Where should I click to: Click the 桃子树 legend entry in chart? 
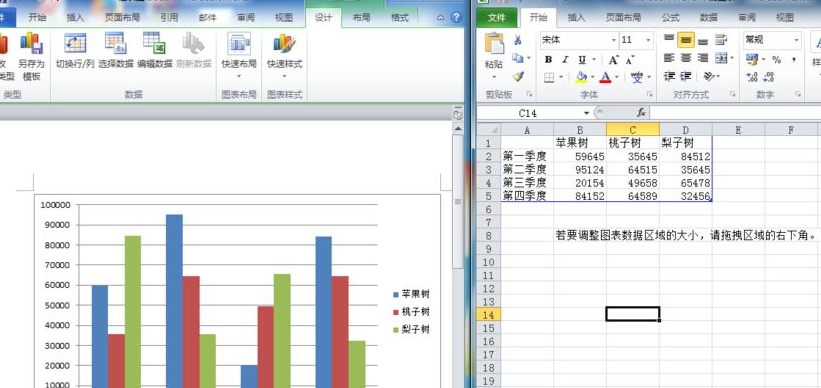pos(412,312)
